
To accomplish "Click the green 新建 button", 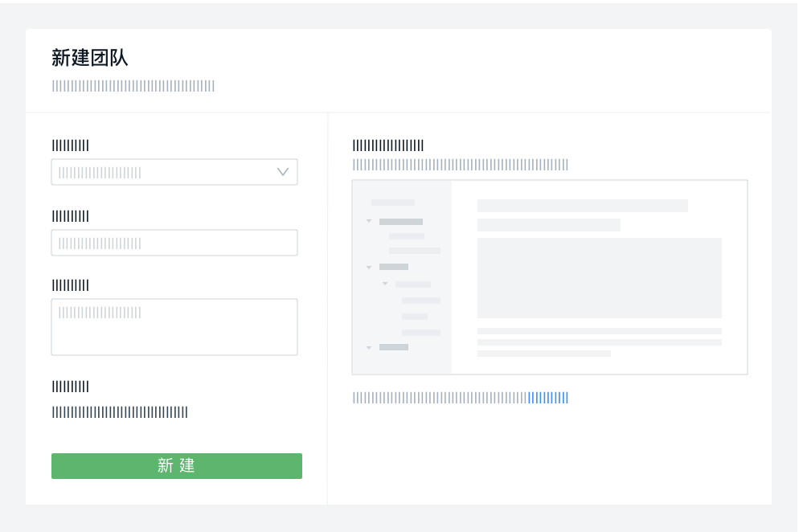I will click(176, 466).
